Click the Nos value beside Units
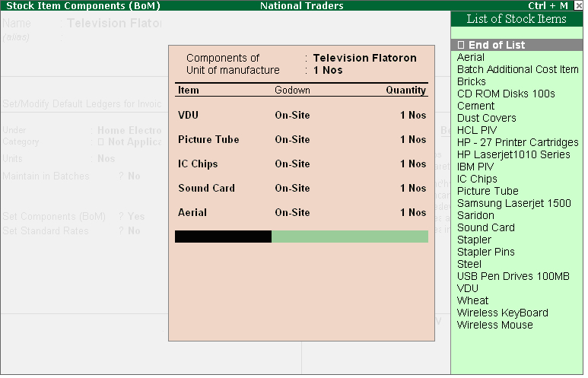Viewport: 588px width, 378px height. pyautogui.click(x=106, y=159)
